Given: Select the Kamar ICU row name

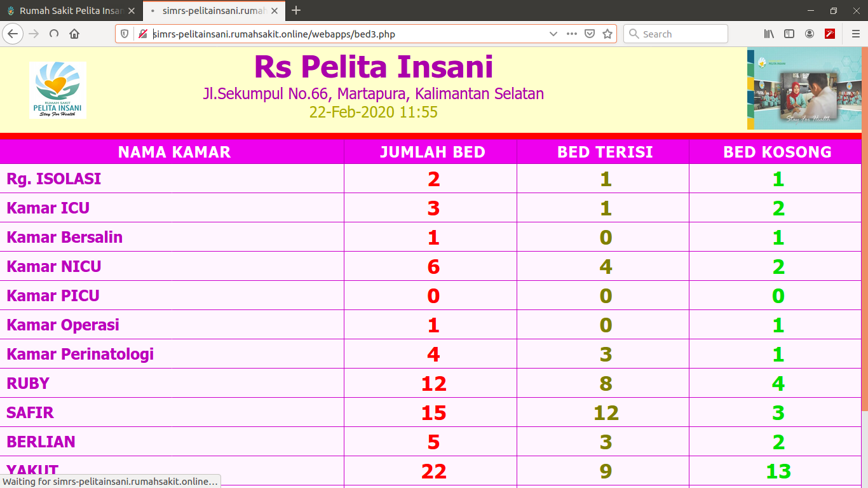Looking at the screenshot, I should tap(48, 208).
